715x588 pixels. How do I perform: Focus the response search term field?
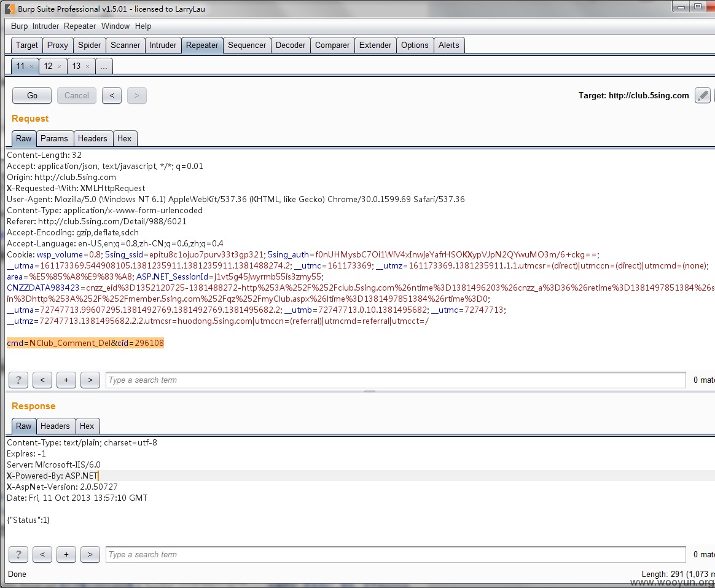click(396, 555)
